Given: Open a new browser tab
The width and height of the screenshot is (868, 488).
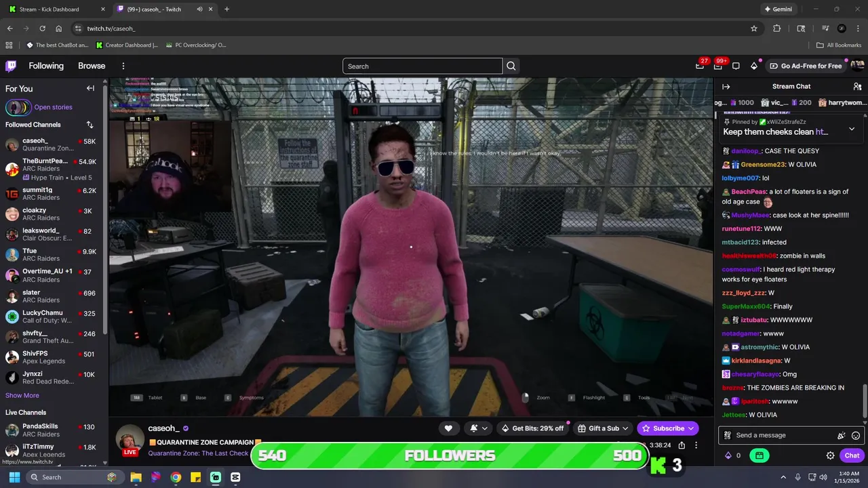Looking at the screenshot, I should point(226,9).
